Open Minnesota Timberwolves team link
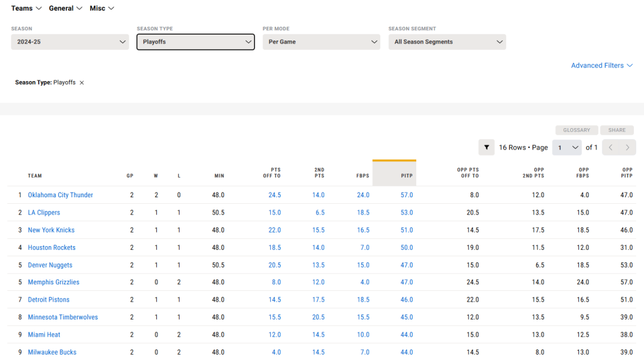644x360 pixels. pyautogui.click(x=63, y=317)
